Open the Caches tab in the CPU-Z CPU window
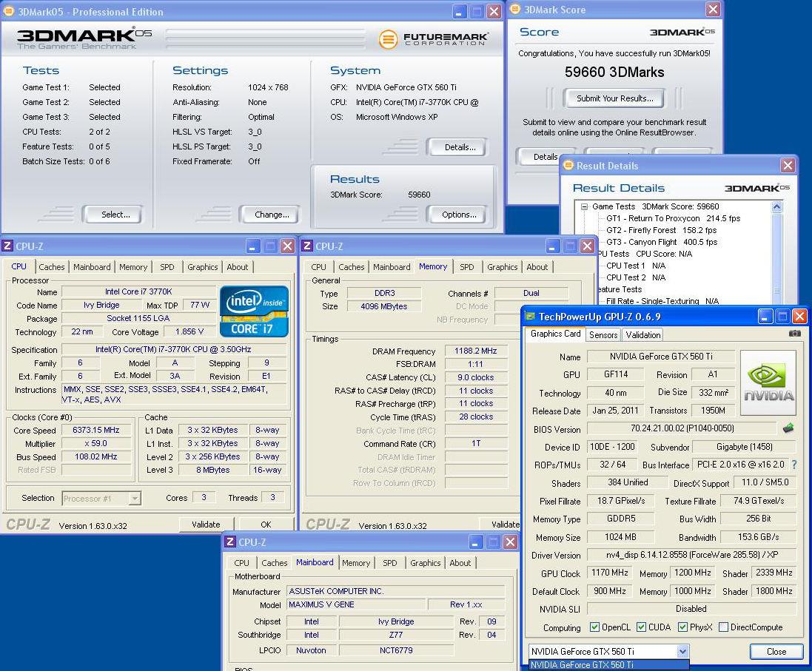Screen dimensions: 812x671 click(x=52, y=267)
